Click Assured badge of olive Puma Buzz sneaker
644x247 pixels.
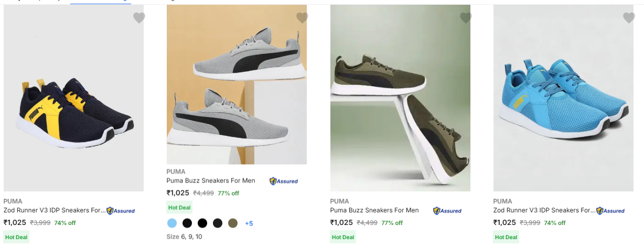[447, 211]
